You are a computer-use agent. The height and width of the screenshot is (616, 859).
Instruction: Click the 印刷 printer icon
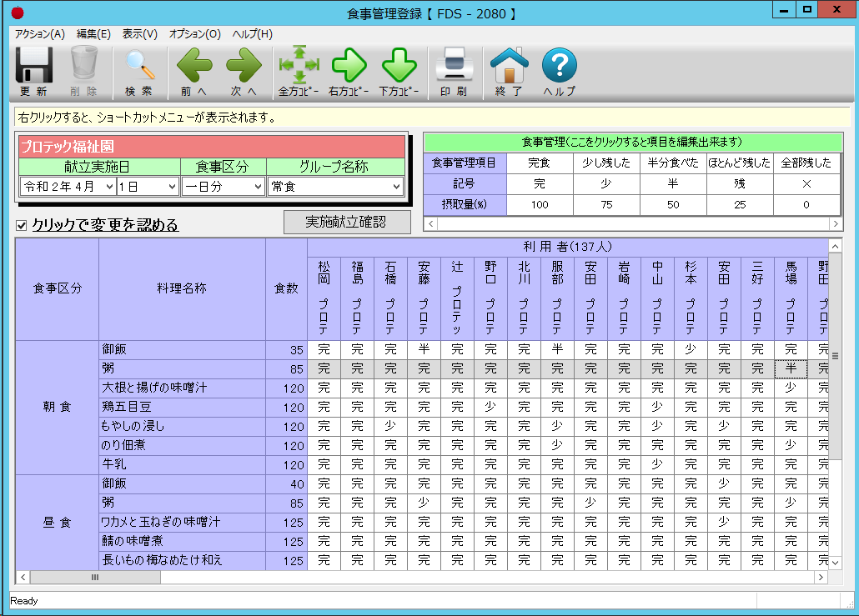point(454,65)
